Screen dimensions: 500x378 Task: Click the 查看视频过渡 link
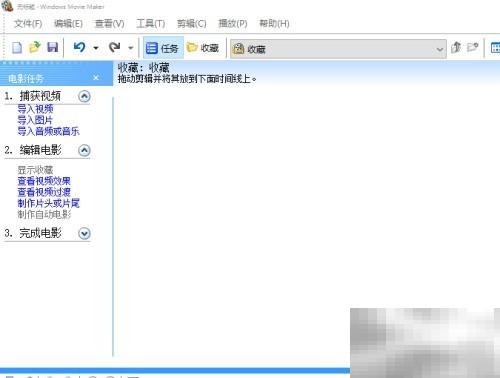pyautogui.click(x=44, y=192)
